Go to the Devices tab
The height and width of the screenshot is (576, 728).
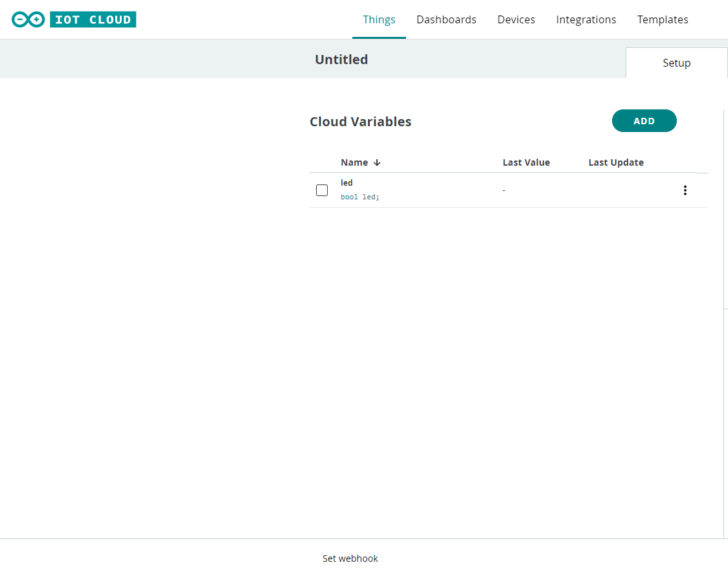(516, 19)
